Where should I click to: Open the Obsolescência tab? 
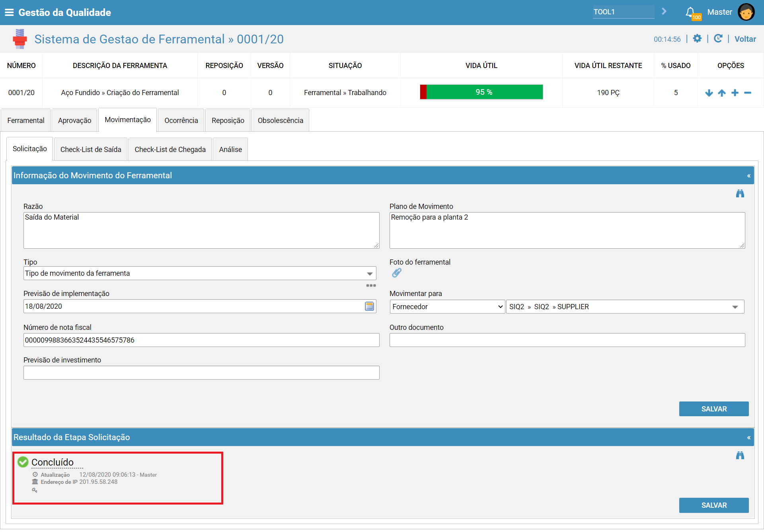[x=281, y=120]
